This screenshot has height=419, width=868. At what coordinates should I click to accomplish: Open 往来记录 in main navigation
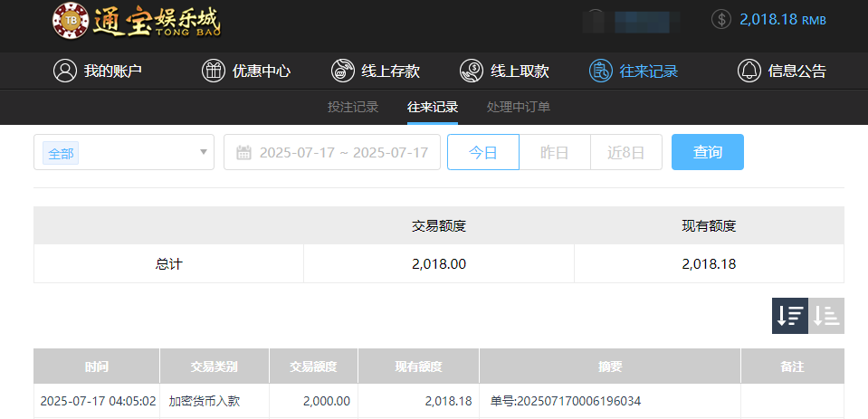click(634, 71)
